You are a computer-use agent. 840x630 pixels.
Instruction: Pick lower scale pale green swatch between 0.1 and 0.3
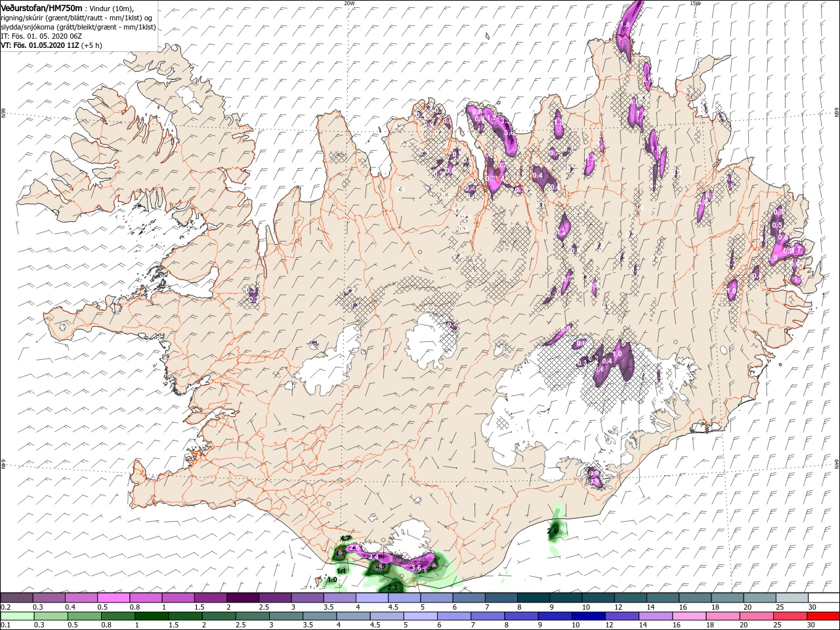(x=17, y=616)
